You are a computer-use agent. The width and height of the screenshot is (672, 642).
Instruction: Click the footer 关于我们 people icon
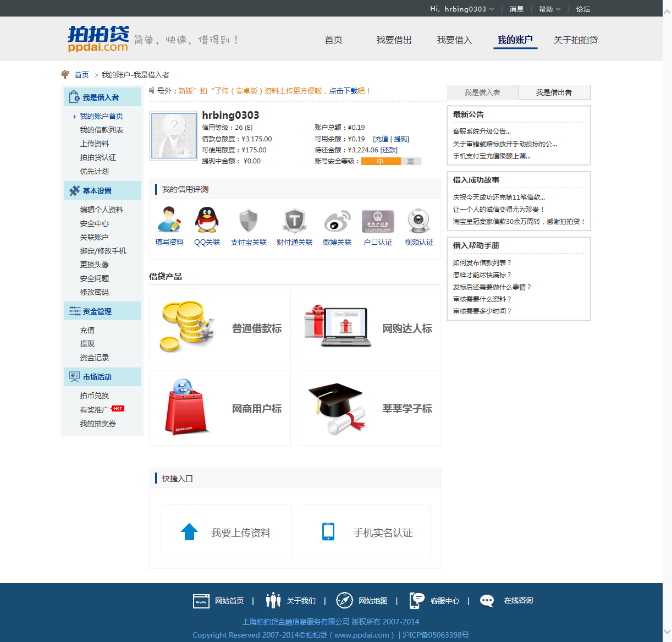[273, 600]
